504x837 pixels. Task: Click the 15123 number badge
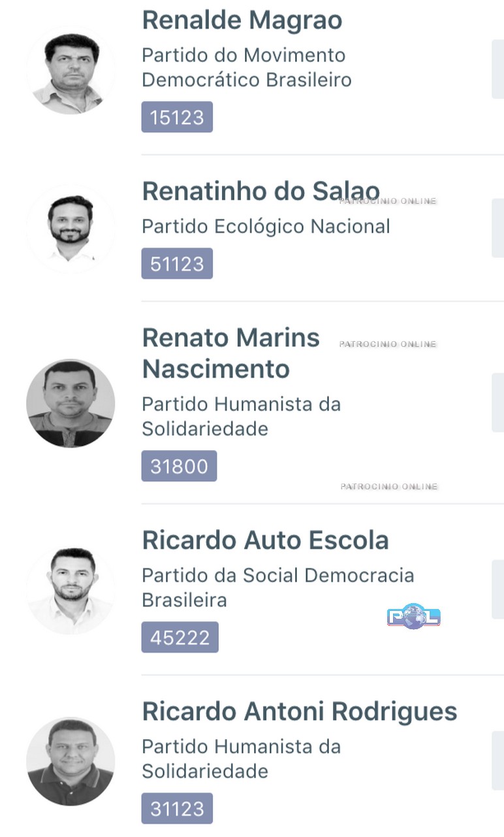pyautogui.click(x=177, y=118)
